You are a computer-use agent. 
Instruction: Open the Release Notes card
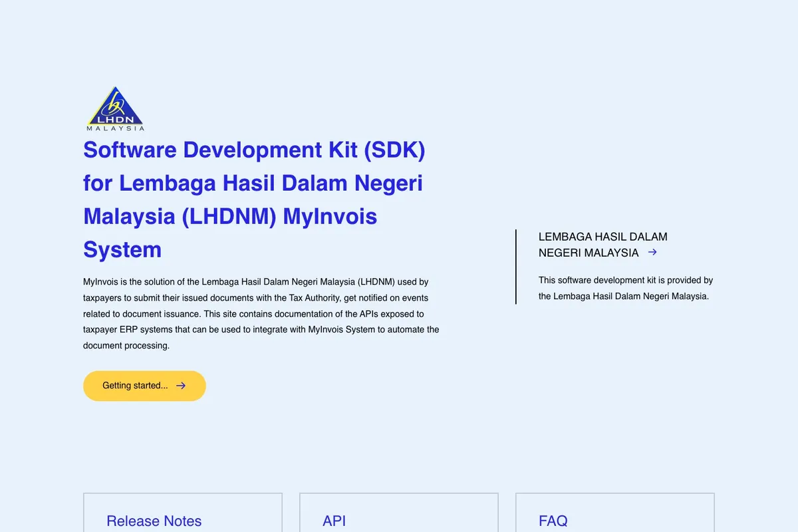[x=183, y=513]
